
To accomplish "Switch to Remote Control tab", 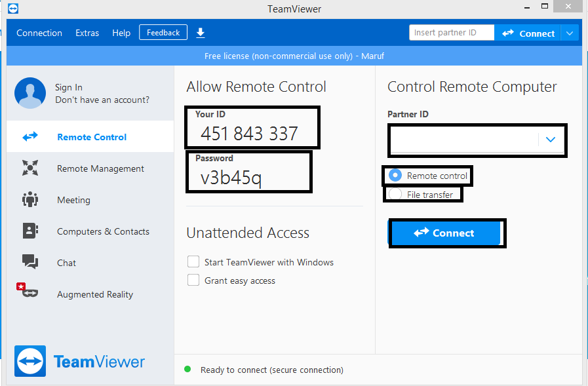I will [x=90, y=136].
